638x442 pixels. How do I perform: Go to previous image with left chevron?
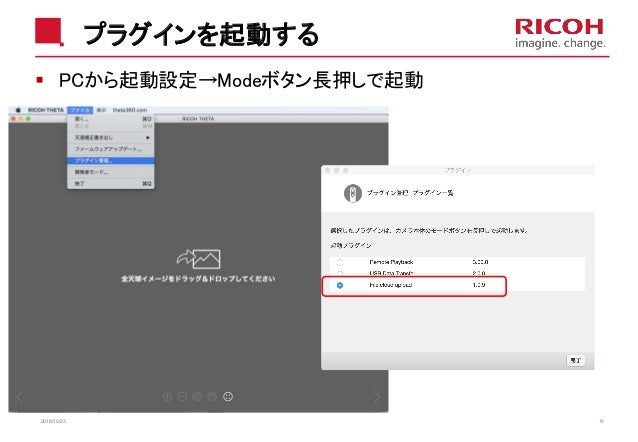point(20,396)
